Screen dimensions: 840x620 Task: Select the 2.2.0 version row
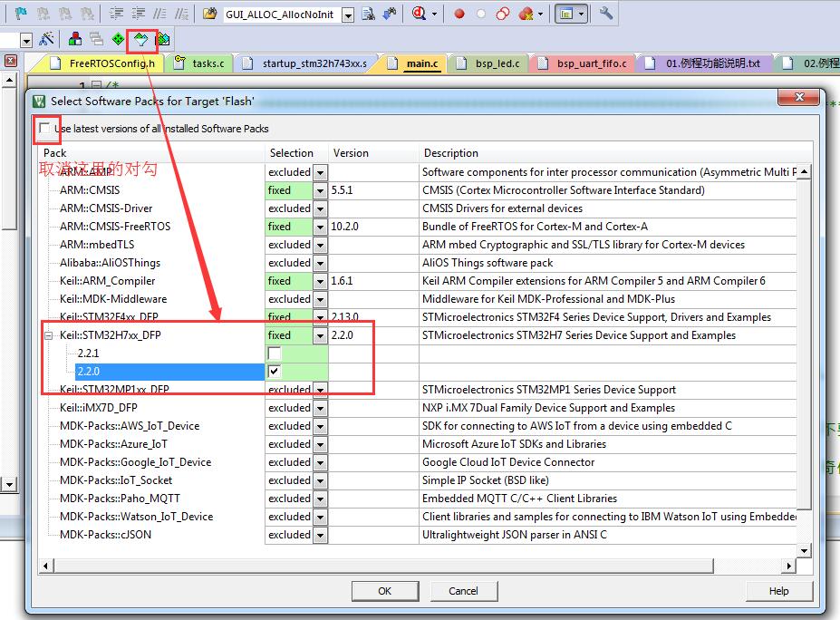coord(169,372)
